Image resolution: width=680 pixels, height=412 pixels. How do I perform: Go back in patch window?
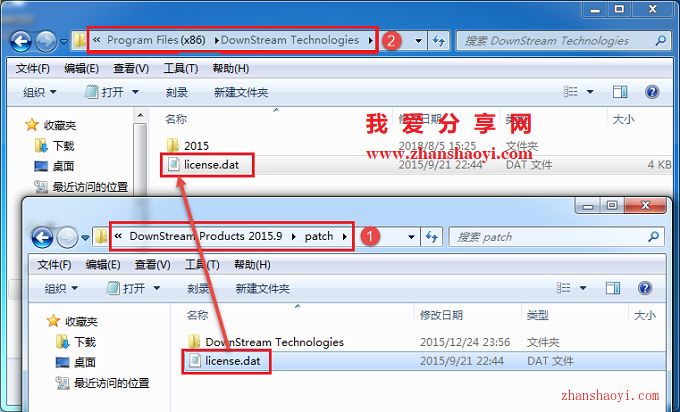(x=42, y=238)
